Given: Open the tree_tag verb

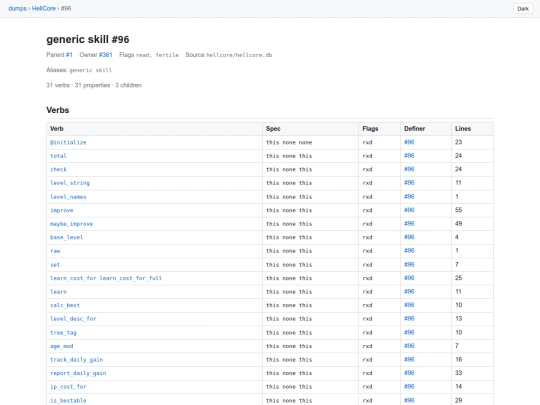Looking at the screenshot, I should [x=63, y=332].
